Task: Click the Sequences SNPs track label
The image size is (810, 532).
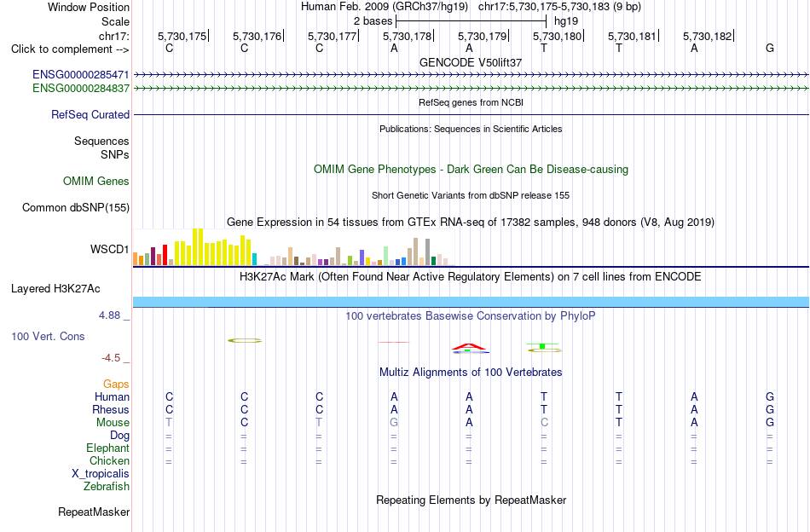Action: 101,147
